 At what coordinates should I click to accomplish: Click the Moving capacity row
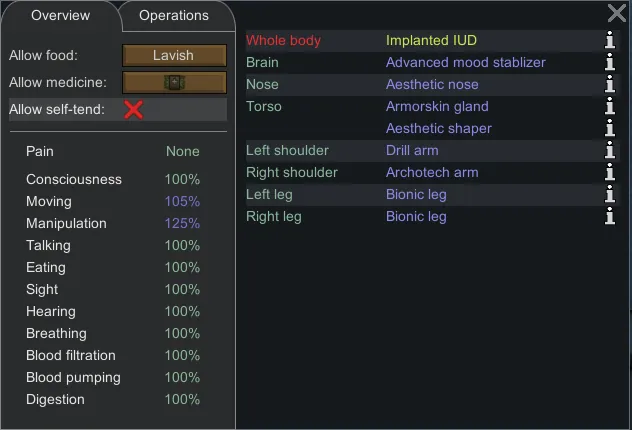[x=113, y=201]
